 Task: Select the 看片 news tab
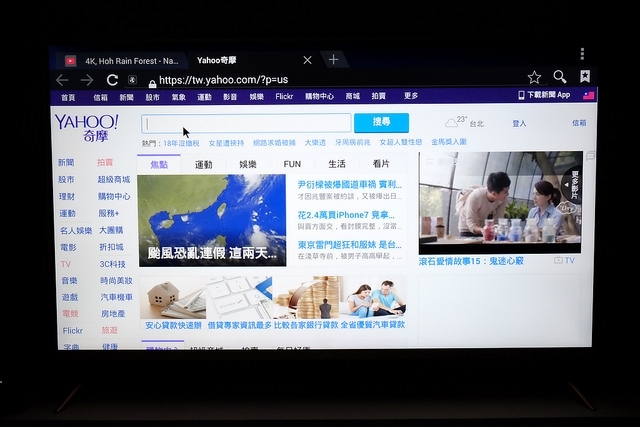(381, 164)
